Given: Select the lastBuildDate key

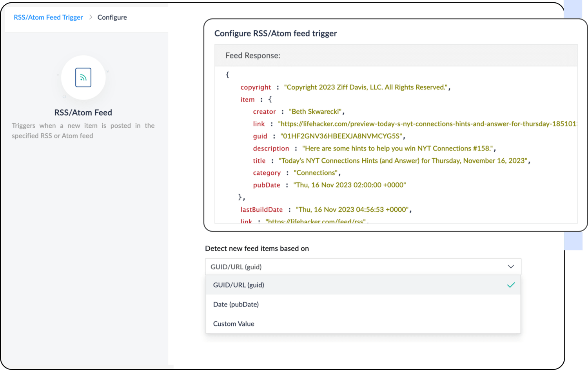Looking at the screenshot, I should coord(261,210).
